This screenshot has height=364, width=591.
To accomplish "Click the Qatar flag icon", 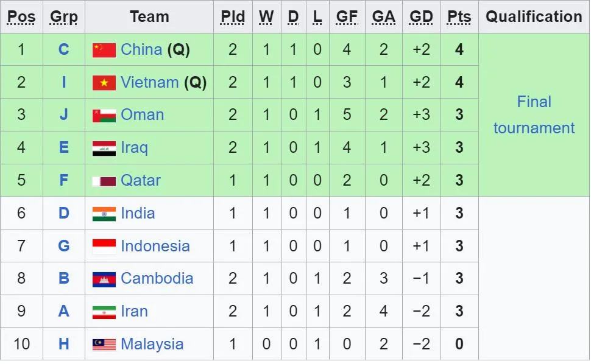I will tap(104, 181).
